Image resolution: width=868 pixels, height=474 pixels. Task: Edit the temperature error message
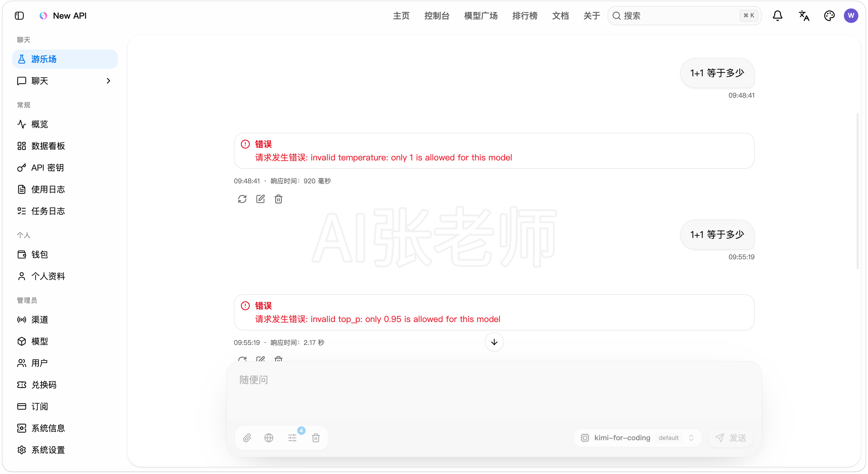pos(260,199)
